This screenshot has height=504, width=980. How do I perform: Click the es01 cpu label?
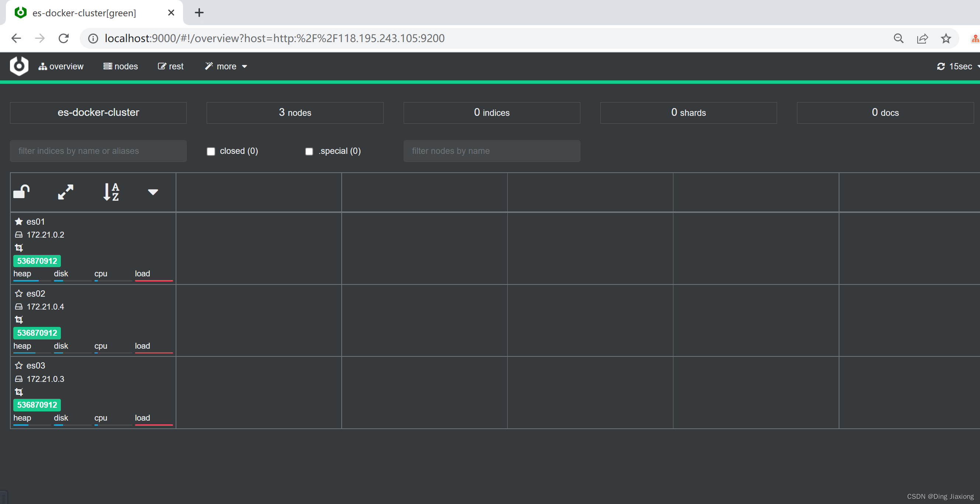tap(101, 273)
